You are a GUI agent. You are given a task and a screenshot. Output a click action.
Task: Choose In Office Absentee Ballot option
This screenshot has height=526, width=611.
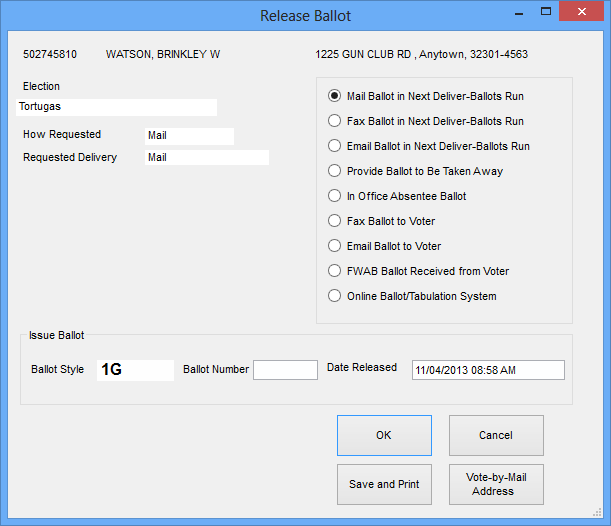(x=335, y=197)
